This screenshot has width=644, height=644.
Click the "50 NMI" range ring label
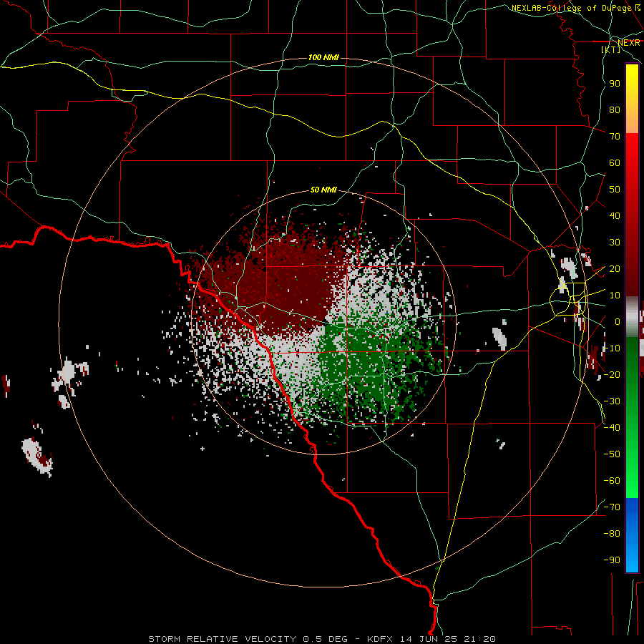click(x=323, y=190)
